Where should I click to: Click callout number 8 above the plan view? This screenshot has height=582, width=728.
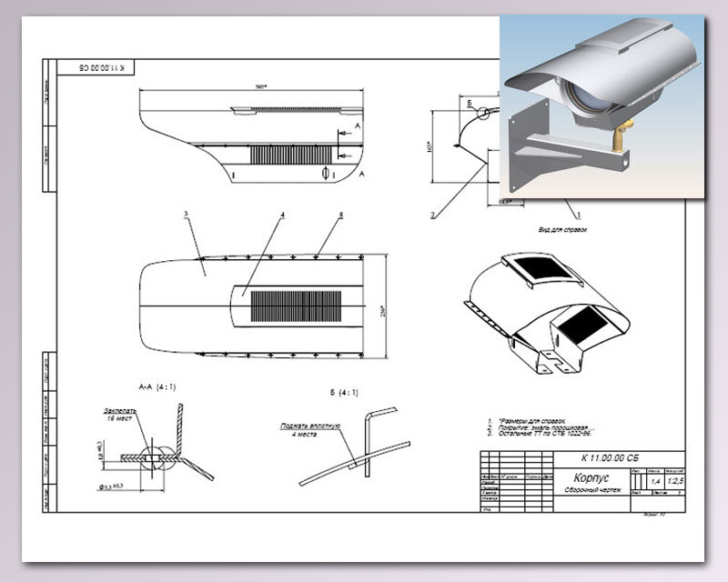point(340,215)
